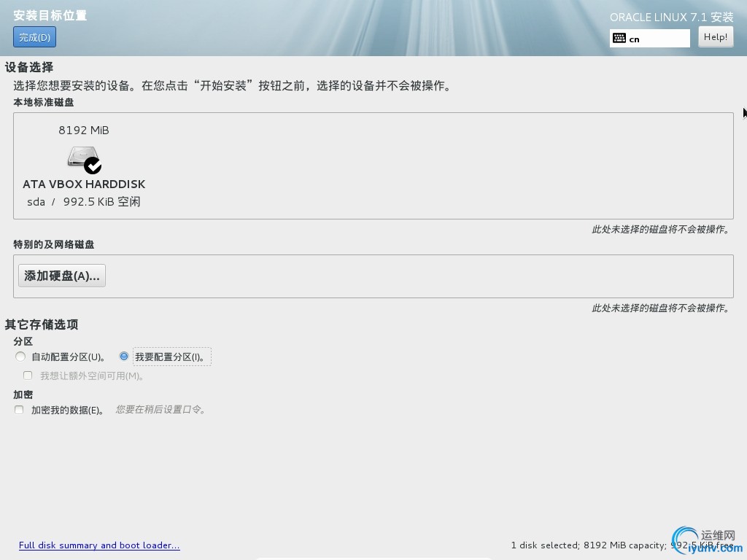The height and width of the screenshot is (560, 747).
Task: Click the 加密 heading above the encryption checkbox
Action: pyautogui.click(x=23, y=394)
